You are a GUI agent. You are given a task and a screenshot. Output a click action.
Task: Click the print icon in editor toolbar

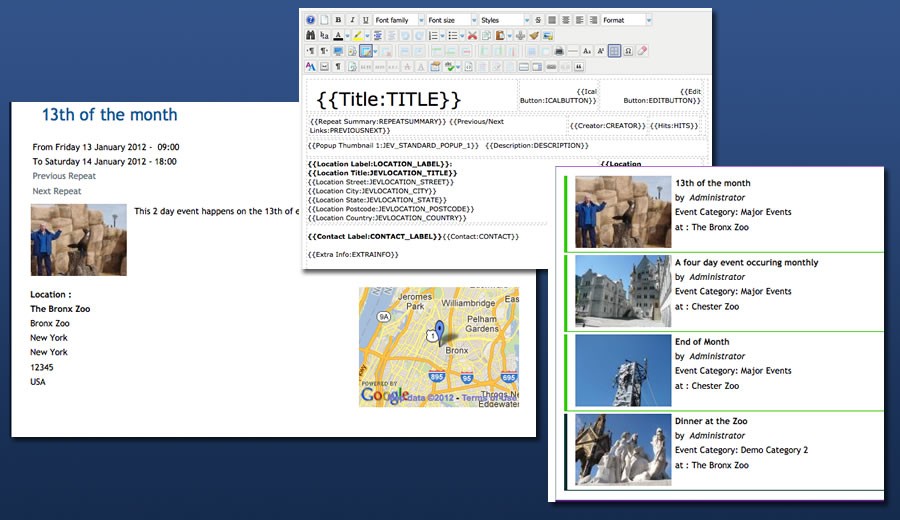(558, 51)
